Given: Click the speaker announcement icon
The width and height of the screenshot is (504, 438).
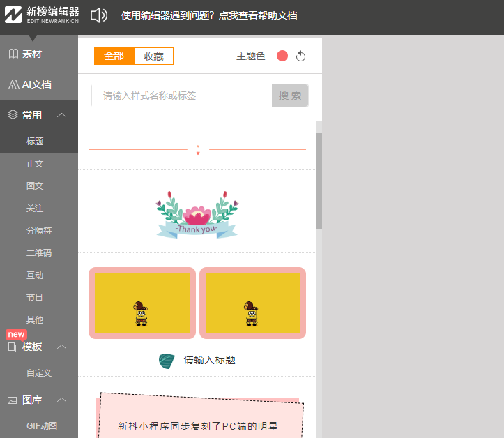Looking at the screenshot, I should 99,15.
